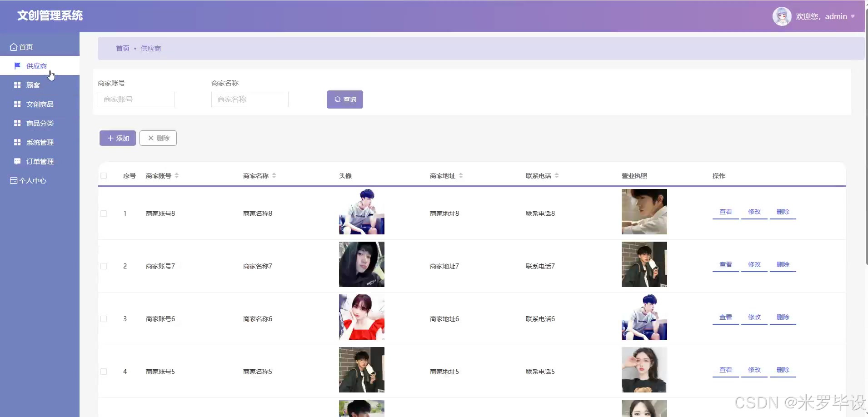Open the admin user dropdown arrow
Screen dimensions: 868x417
(x=853, y=16)
